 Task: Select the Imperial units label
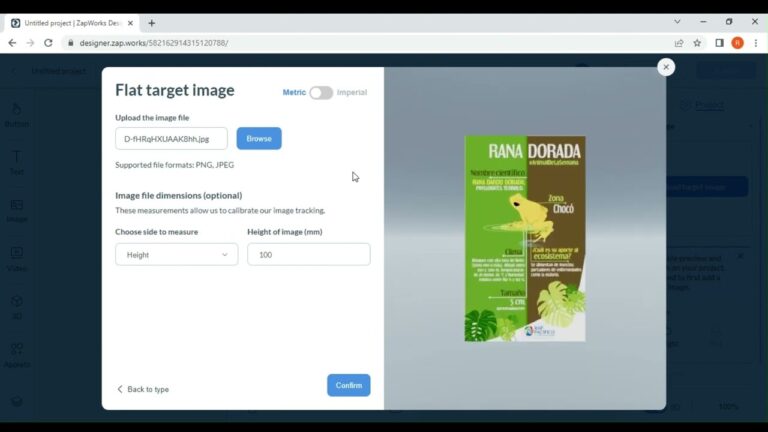tap(352, 92)
